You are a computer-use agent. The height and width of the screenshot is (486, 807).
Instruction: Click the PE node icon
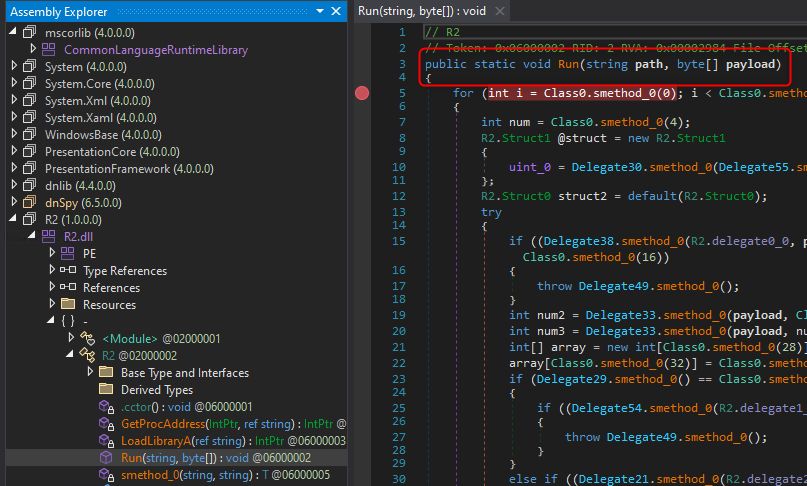(x=67, y=253)
